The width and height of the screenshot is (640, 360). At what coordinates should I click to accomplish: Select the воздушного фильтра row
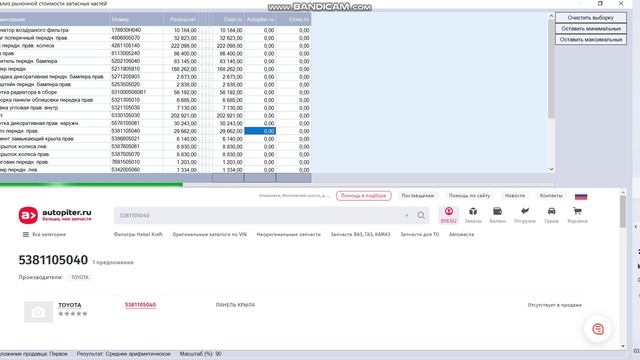[155, 30]
